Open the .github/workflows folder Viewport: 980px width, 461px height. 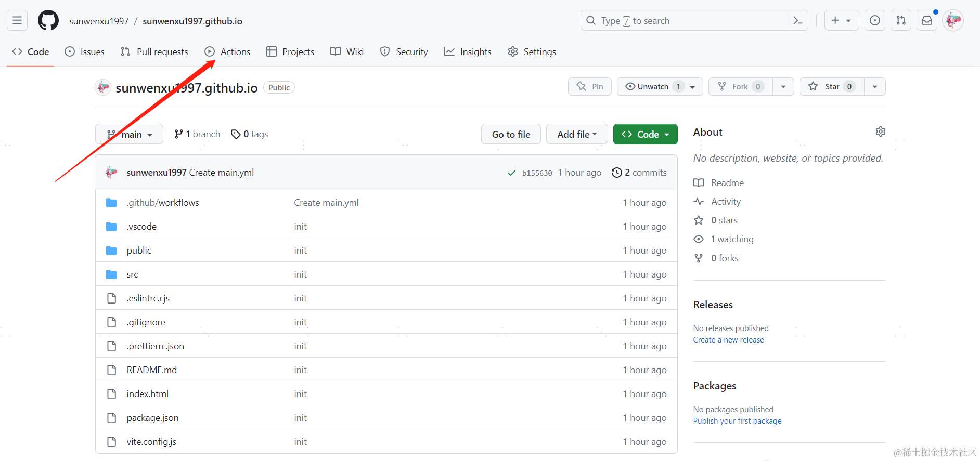[163, 203]
